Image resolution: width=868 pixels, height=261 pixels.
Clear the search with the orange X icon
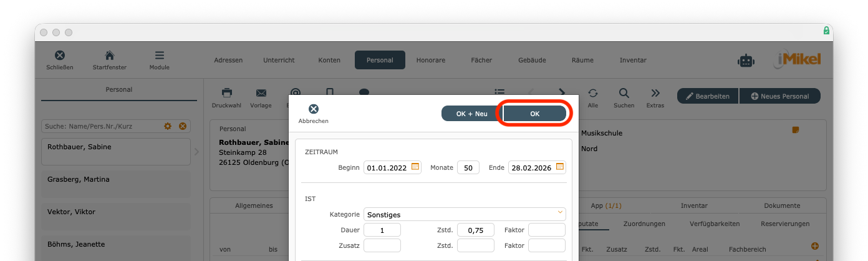(x=183, y=126)
